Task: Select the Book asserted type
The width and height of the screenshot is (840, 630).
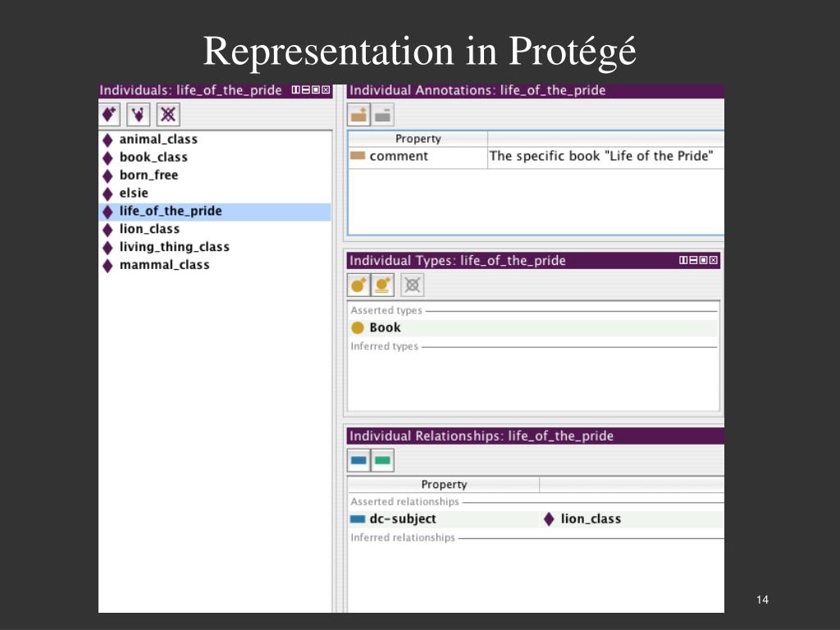Action: pos(533,328)
